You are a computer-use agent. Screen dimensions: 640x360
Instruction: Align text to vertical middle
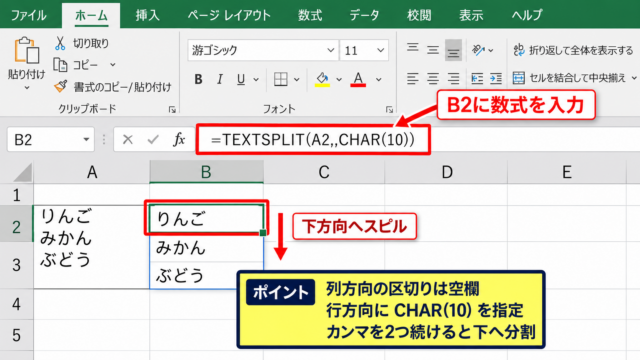click(433, 50)
